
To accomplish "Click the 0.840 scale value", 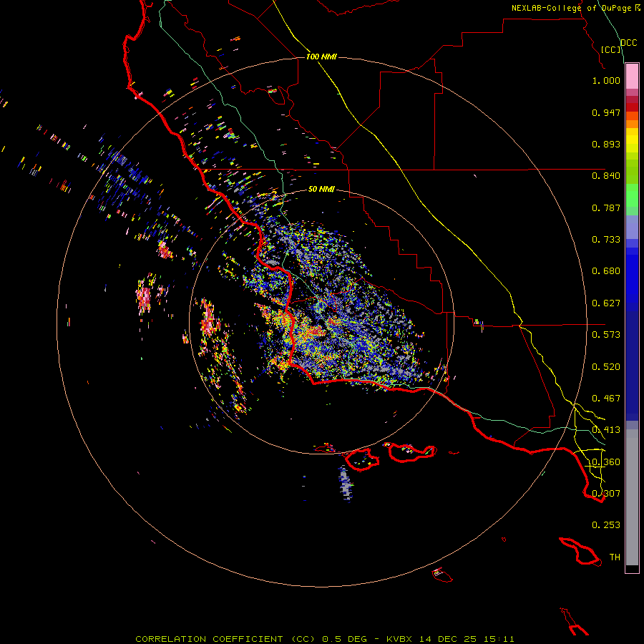I will pos(606,176).
